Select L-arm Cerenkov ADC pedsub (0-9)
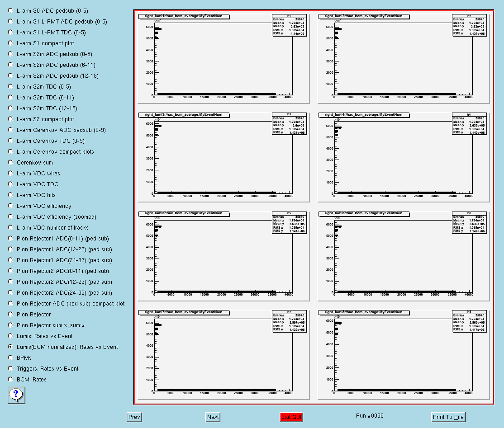The image size is (504, 428). (10, 130)
